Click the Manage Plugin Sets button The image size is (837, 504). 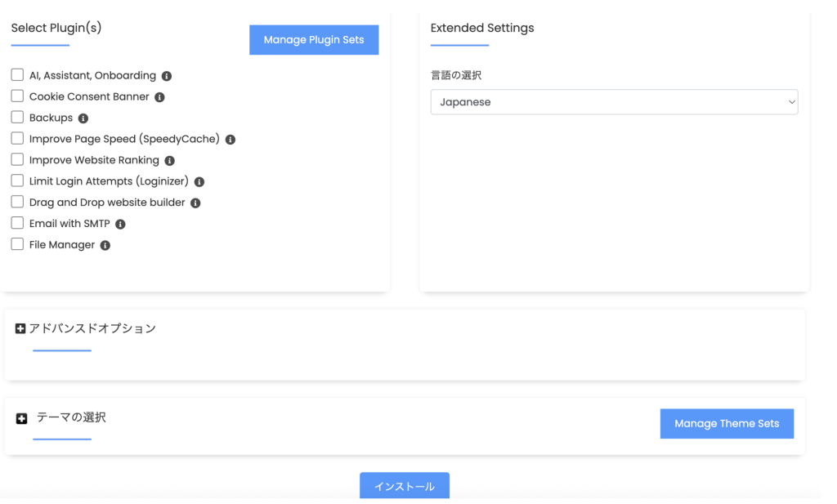coord(314,40)
